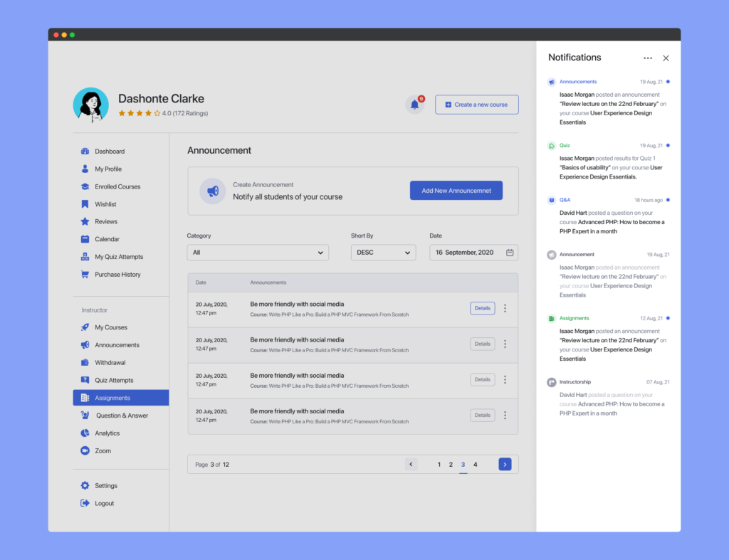This screenshot has height=560, width=729.
Task: Open kebab menu of third announcement row
Action: pyautogui.click(x=505, y=380)
